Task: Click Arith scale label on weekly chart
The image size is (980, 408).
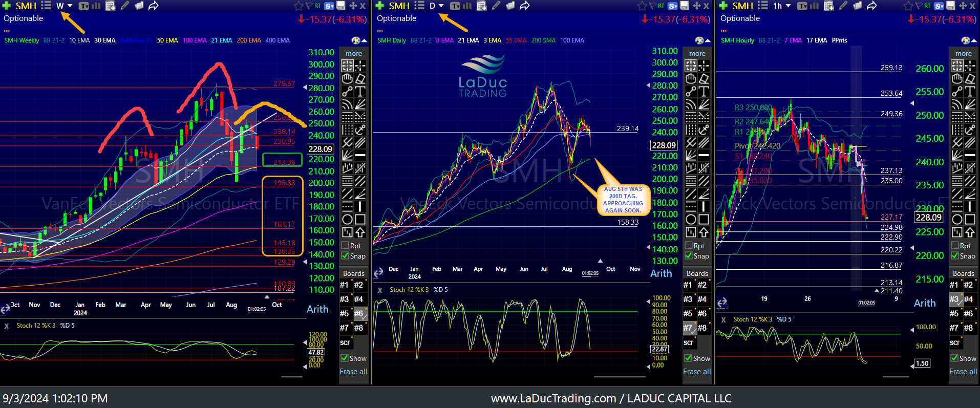Action: (317, 309)
